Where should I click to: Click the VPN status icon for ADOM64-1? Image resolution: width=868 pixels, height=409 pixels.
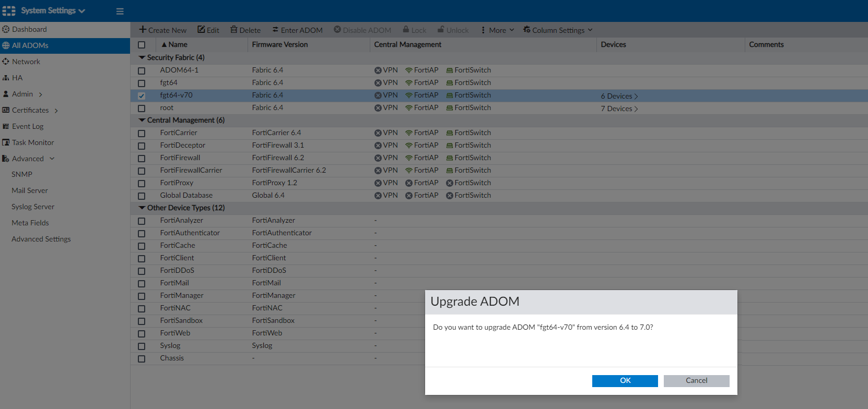click(x=378, y=70)
